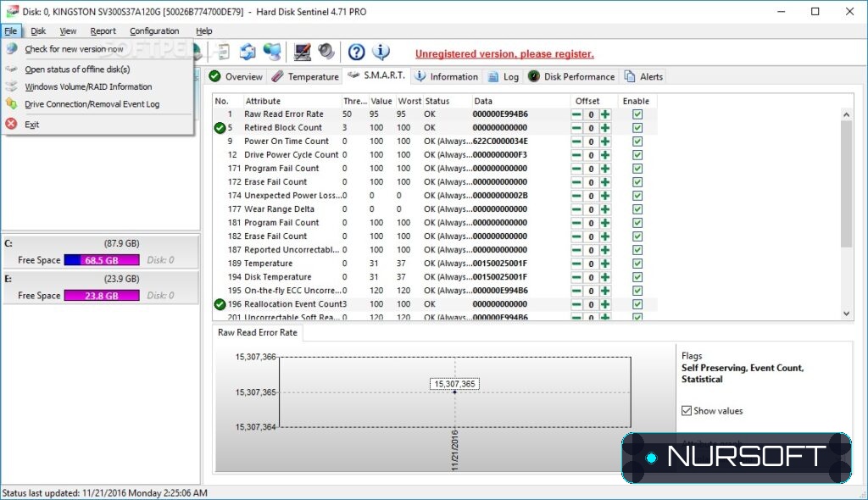This screenshot has height=500, width=868.
Task: Open the Configuration menu
Action: click(154, 31)
